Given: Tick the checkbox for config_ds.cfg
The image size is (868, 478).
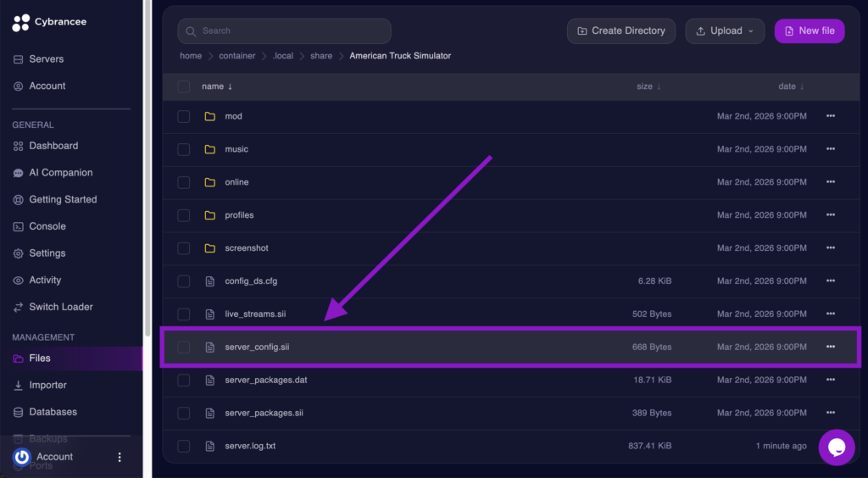Looking at the screenshot, I should pyautogui.click(x=184, y=281).
